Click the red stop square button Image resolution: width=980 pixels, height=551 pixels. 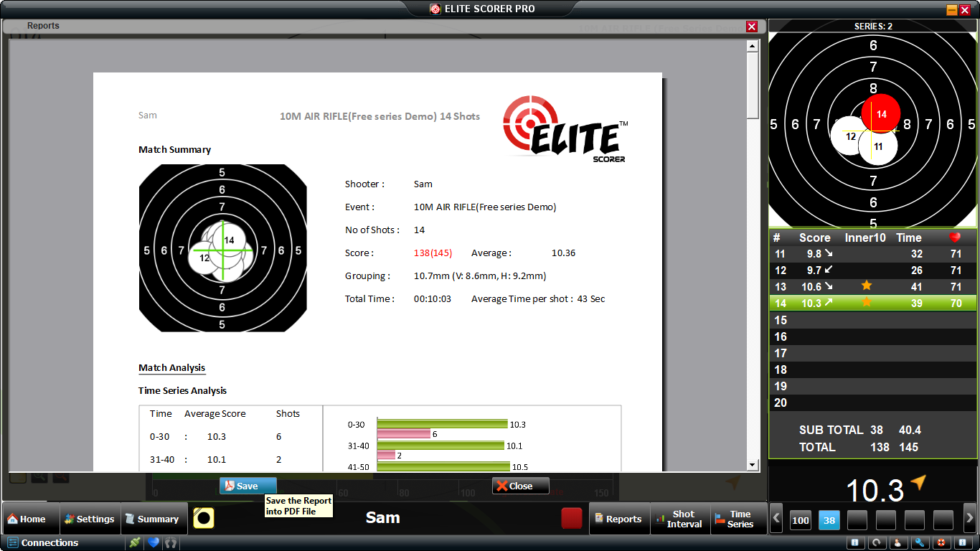pyautogui.click(x=572, y=518)
